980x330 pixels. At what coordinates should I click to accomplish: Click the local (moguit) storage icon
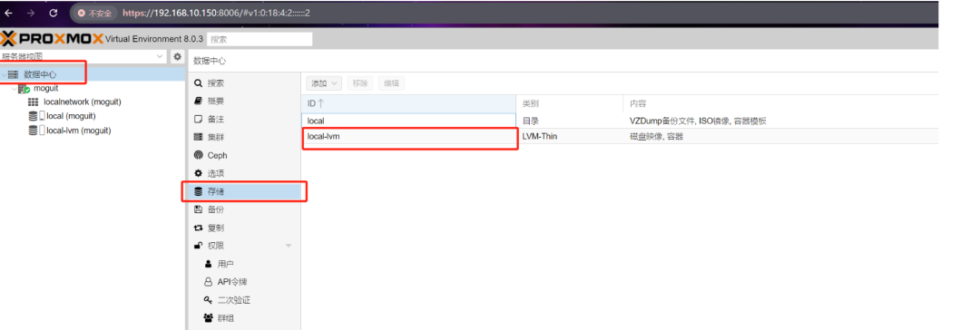pyautogui.click(x=37, y=116)
